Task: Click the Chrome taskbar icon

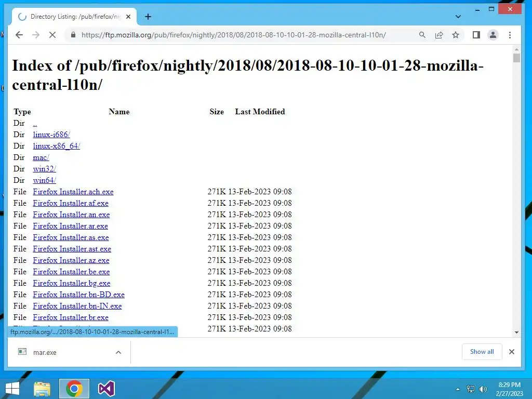Action: click(74, 389)
